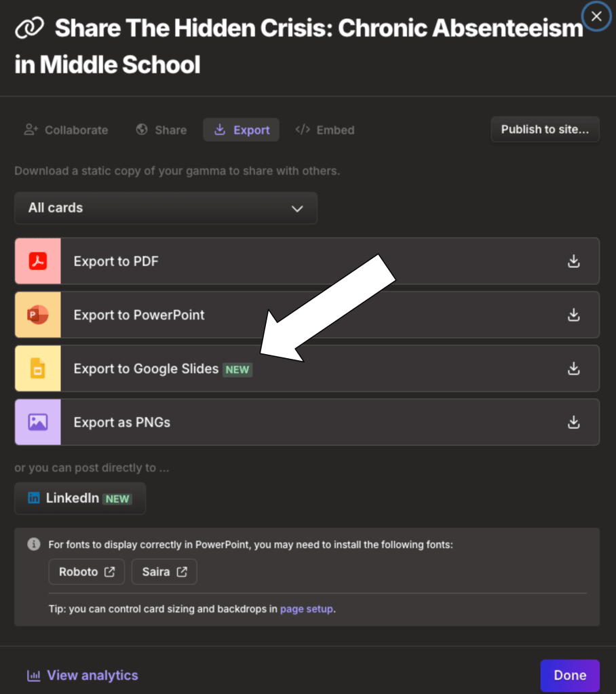Click the Publish to site button
The width and height of the screenshot is (616, 694).
point(545,130)
